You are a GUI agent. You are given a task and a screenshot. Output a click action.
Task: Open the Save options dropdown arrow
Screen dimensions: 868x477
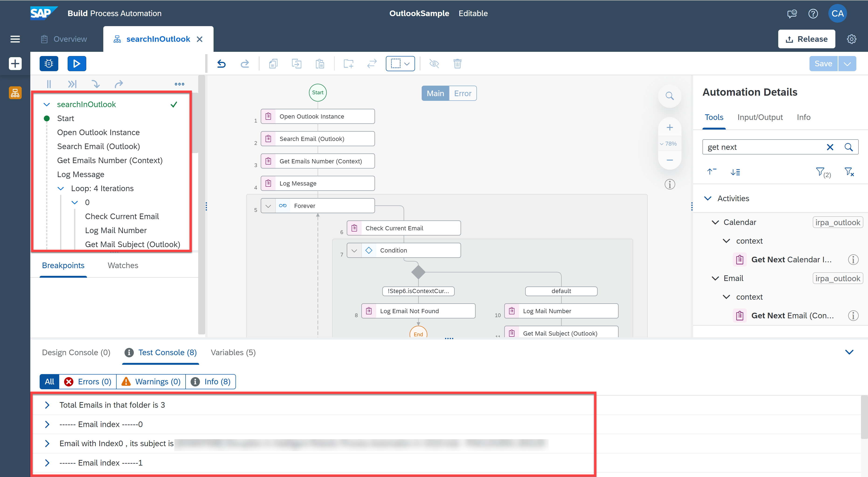[x=847, y=63]
